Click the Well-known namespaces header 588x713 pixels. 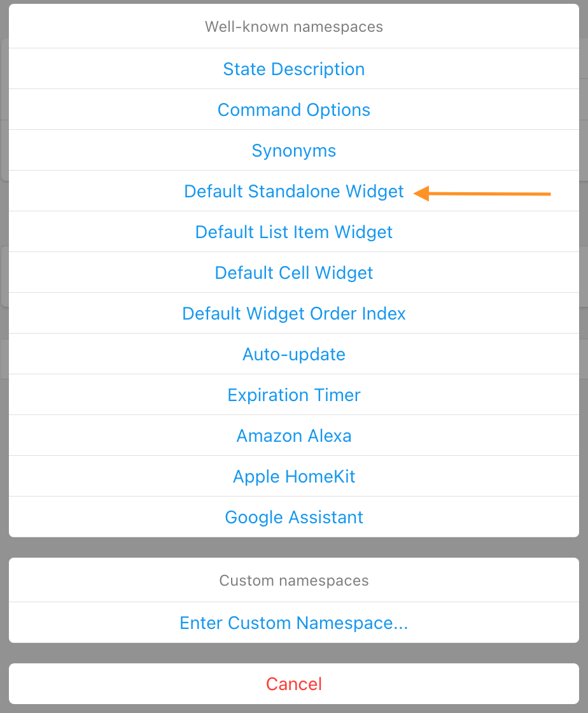click(294, 27)
